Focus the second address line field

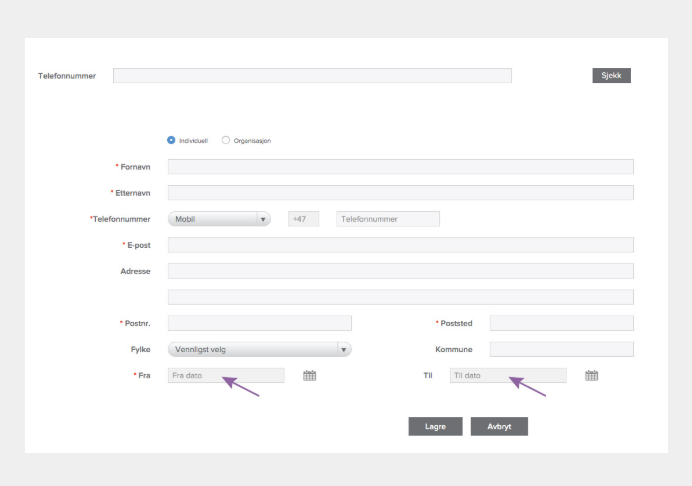point(401,297)
